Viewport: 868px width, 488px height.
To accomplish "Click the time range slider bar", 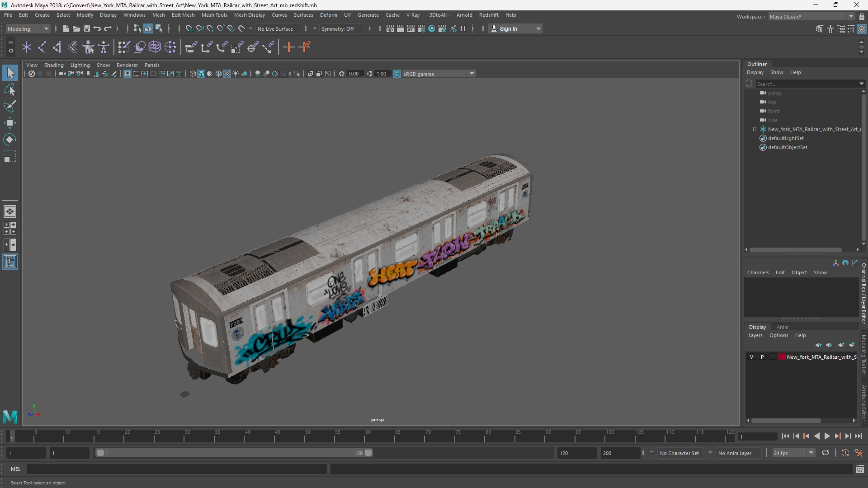I will [x=234, y=453].
